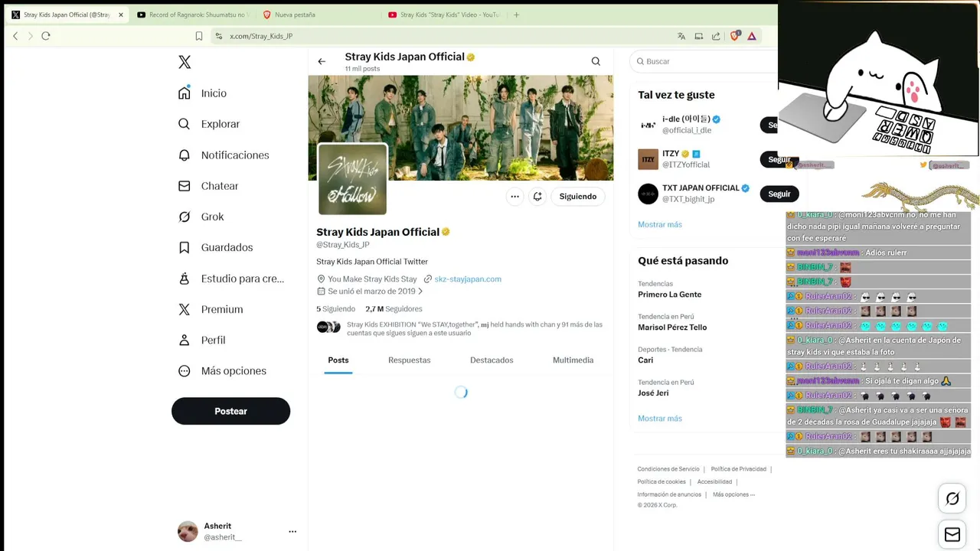Open Accesibilidad footer link
The height and width of the screenshot is (551, 980).
pos(714,482)
